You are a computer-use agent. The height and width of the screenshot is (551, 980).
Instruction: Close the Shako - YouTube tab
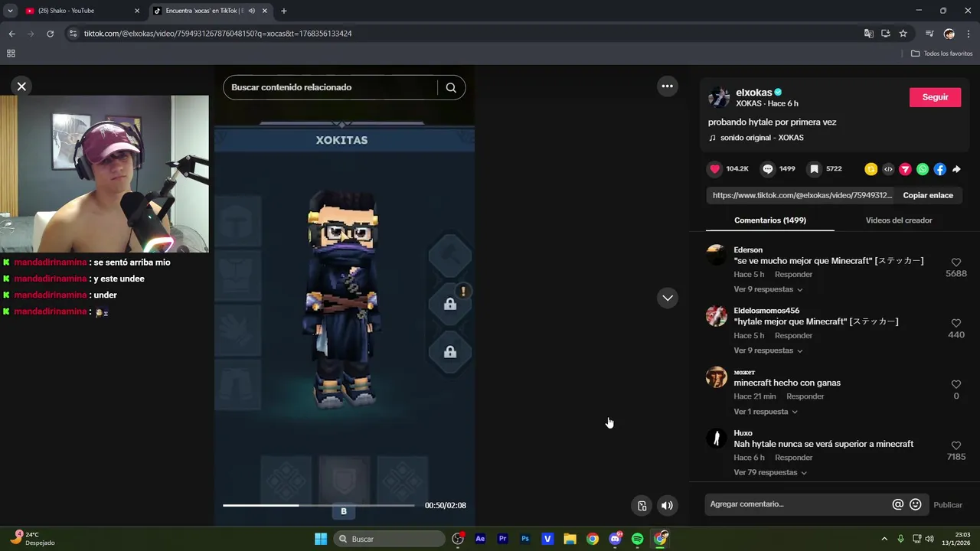pos(137,11)
